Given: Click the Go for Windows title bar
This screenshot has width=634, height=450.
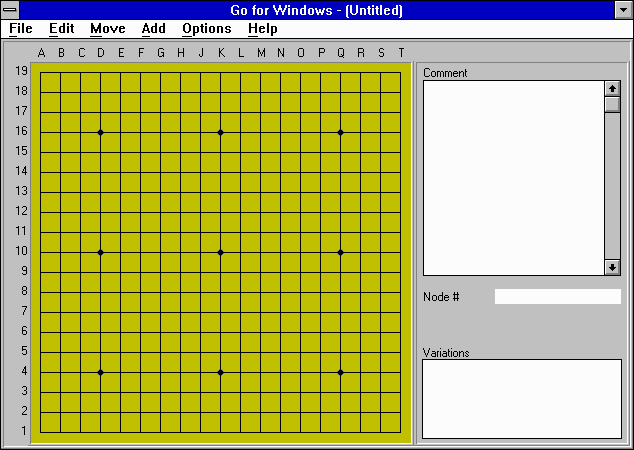Looking at the screenshot, I should tap(317, 10).
